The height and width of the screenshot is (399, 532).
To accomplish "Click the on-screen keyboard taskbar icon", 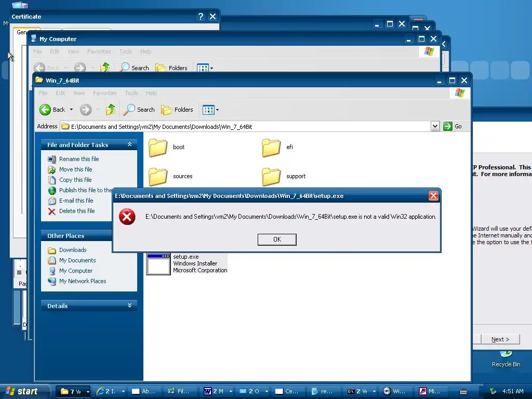I will (x=463, y=392).
